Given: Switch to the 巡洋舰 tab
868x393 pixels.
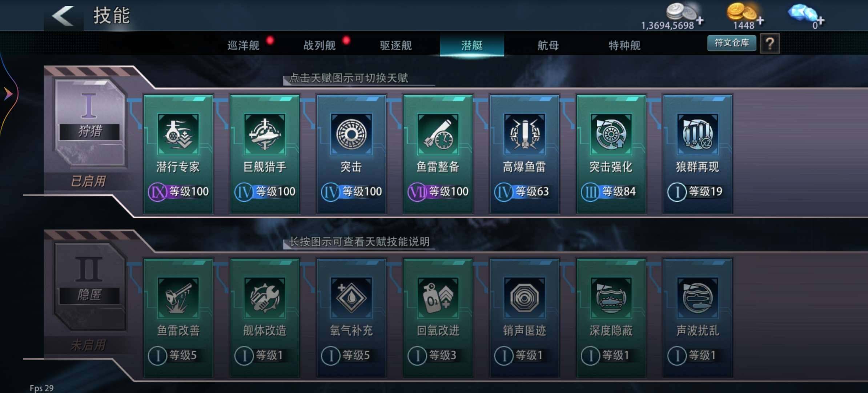Looking at the screenshot, I should coord(244,45).
